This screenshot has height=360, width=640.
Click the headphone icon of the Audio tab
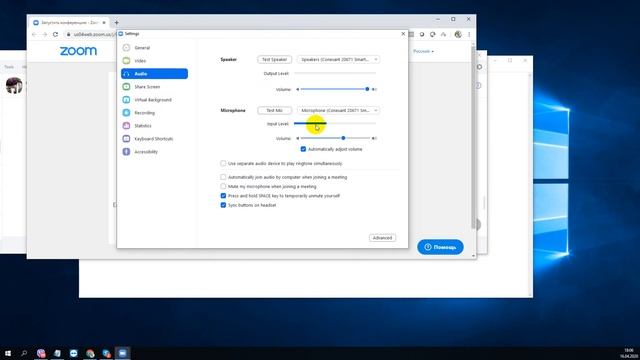click(x=127, y=74)
